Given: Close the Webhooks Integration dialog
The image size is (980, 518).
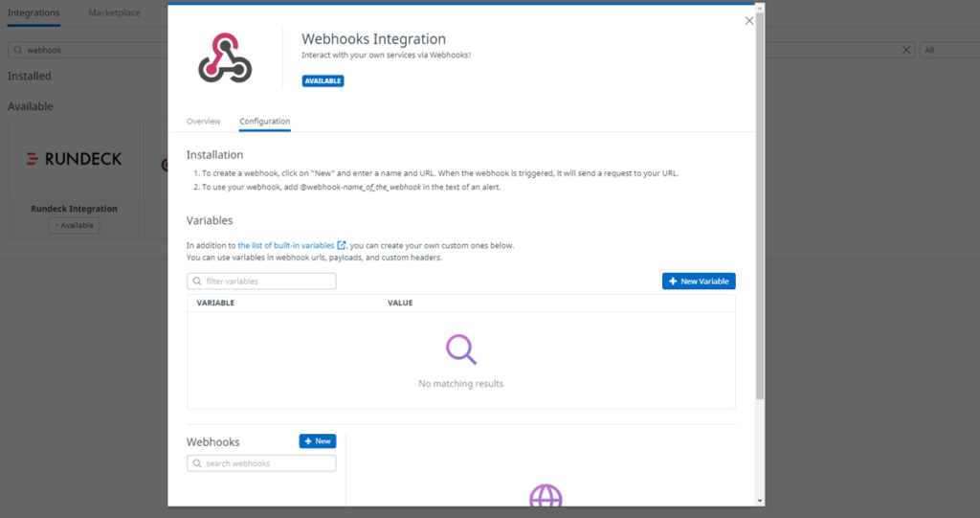Looking at the screenshot, I should tap(748, 21).
